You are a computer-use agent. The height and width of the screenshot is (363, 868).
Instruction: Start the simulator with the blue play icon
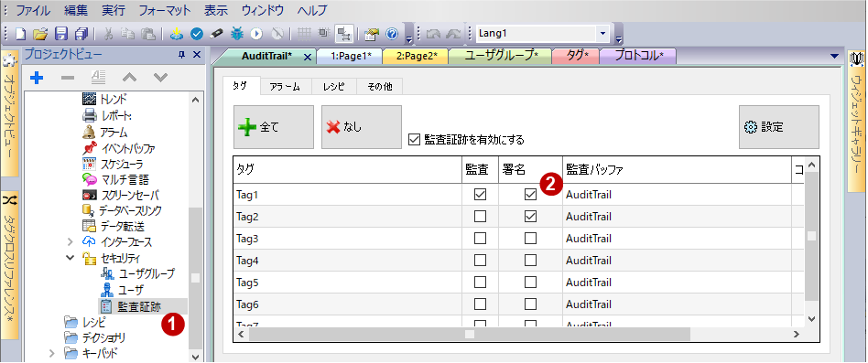point(255,34)
